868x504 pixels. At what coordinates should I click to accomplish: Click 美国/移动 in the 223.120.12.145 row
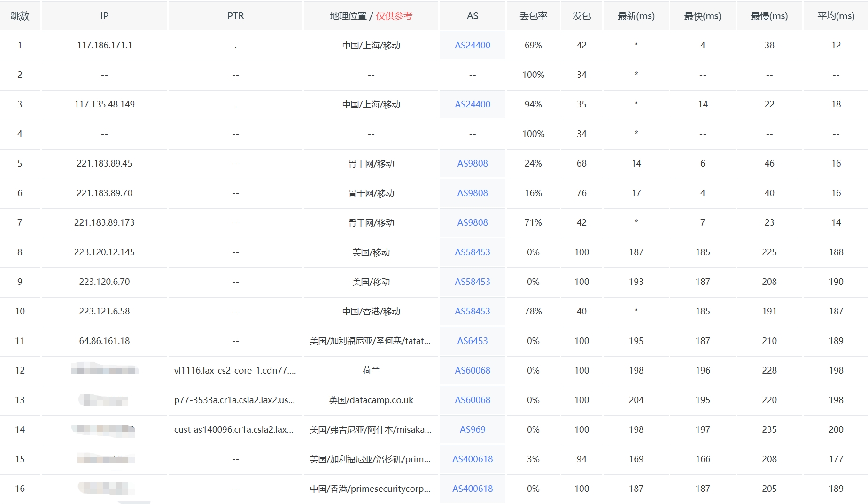(371, 252)
